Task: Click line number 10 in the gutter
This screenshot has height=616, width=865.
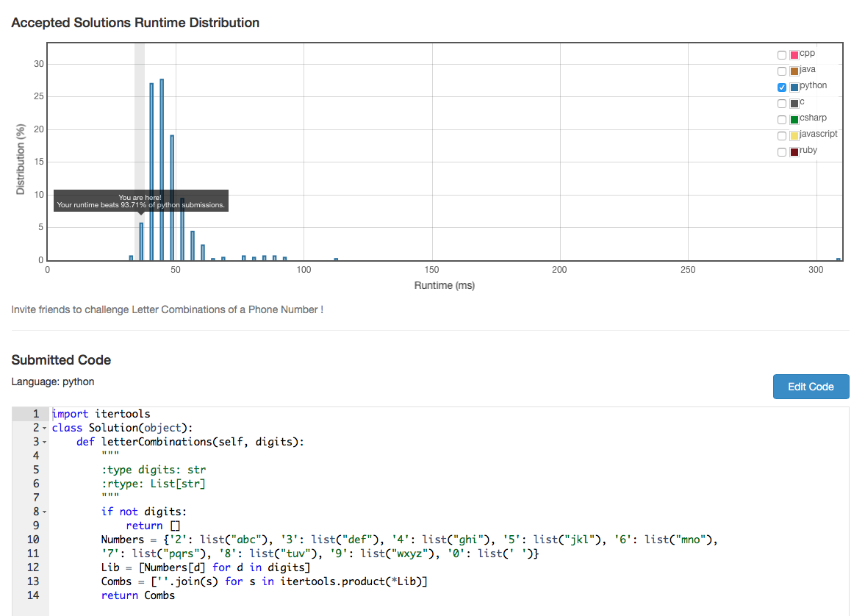Action: pyautogui.click(x=32, y=540)
